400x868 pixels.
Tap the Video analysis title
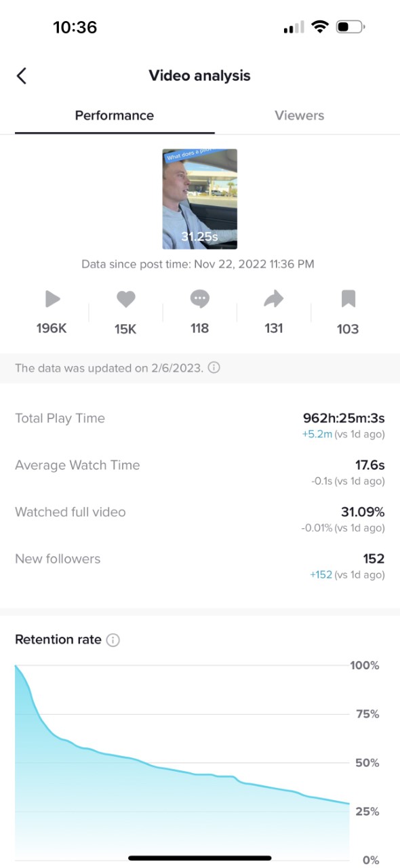200,75
